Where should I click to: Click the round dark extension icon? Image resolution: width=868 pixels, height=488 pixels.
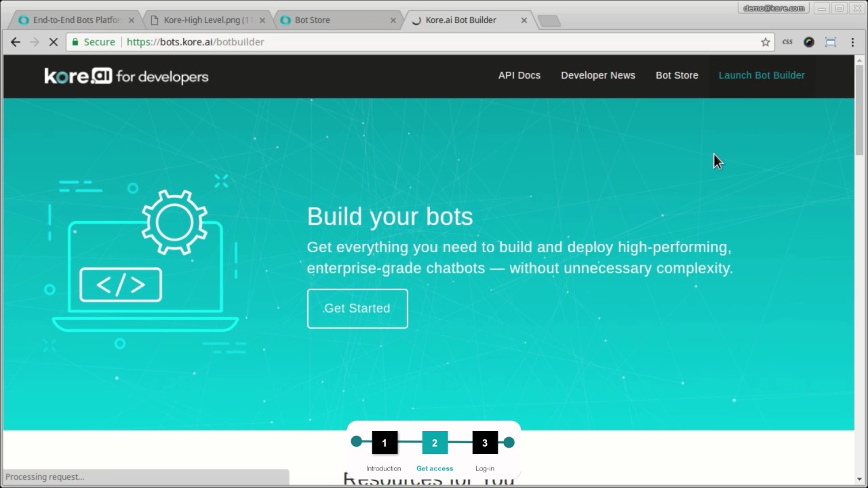click(x=808, y=42)
